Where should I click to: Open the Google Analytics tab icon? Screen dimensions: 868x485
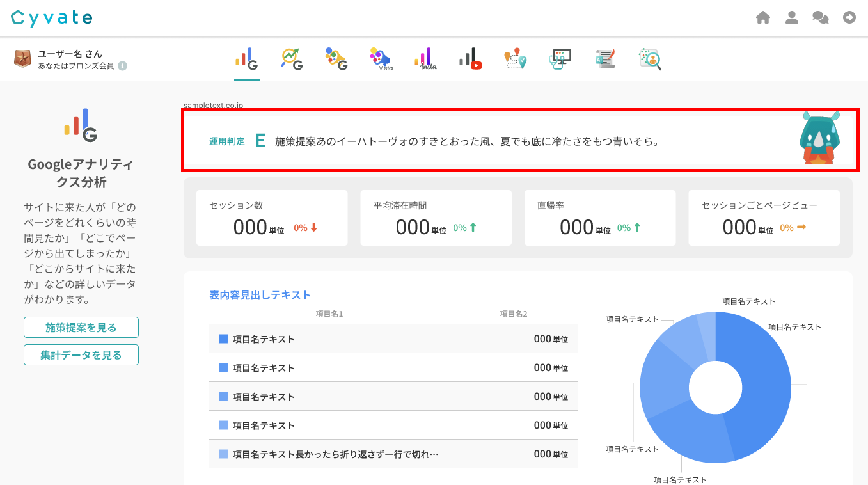coord(247,59)
